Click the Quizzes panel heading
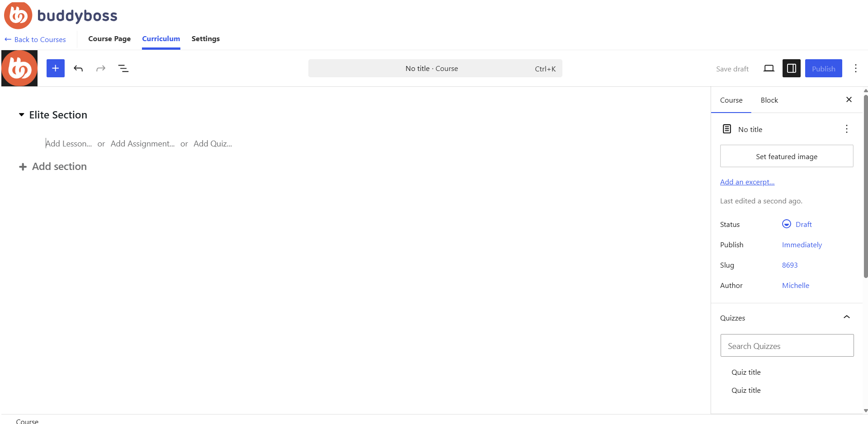Image resolution: width=868 pixels, height=424 pixels. pos(732,318)
